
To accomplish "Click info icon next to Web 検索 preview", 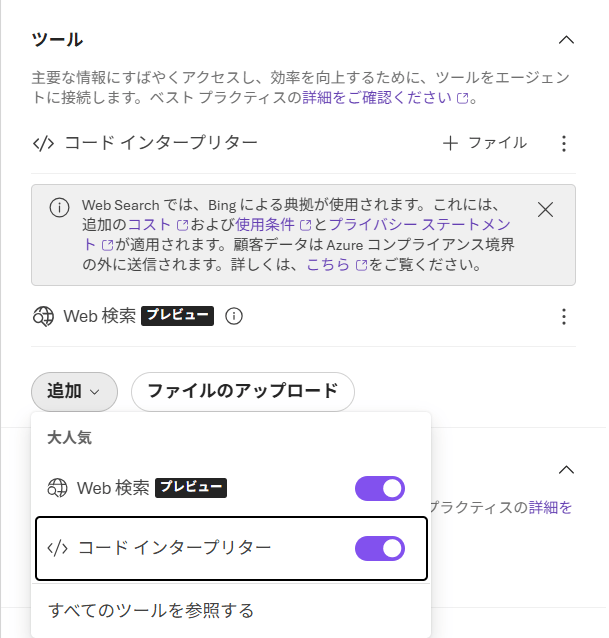I will tap(234, 317).
